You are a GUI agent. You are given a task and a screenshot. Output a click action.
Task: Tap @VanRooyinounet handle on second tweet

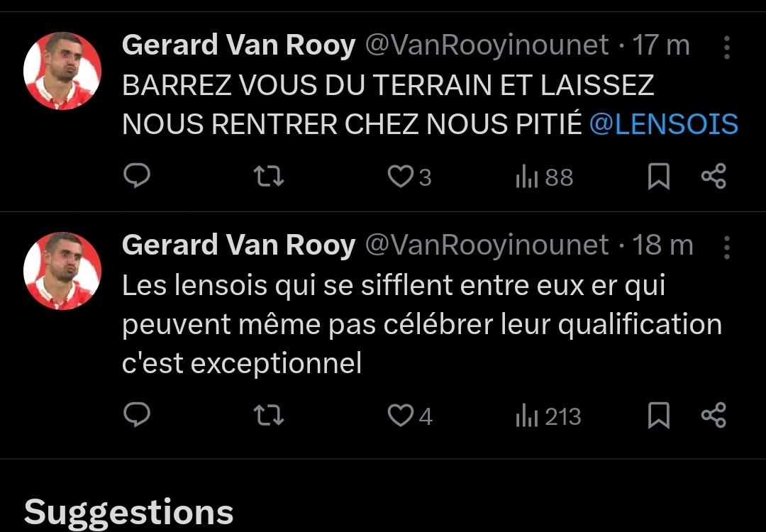(487, 245)
